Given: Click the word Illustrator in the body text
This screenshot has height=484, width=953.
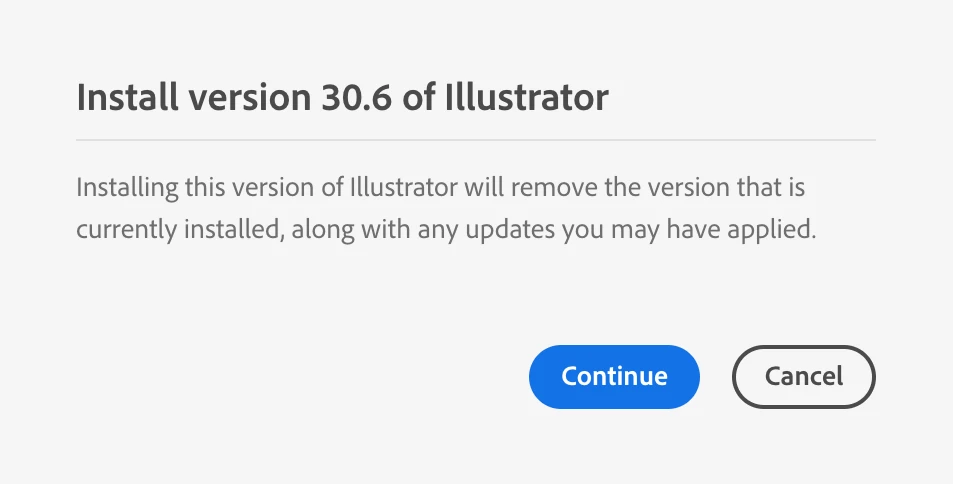Looking at the screenshot, I should 404,187.
